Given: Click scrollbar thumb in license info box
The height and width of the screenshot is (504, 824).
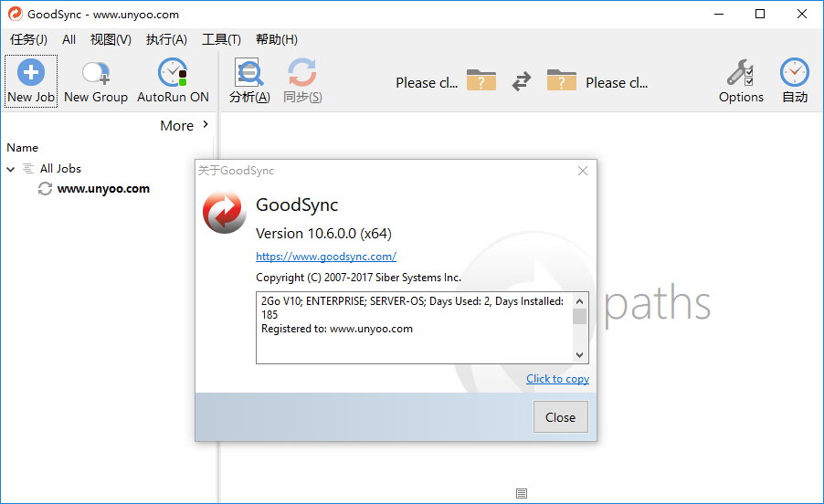Looking at the screenshot, I should click(580, 317).
